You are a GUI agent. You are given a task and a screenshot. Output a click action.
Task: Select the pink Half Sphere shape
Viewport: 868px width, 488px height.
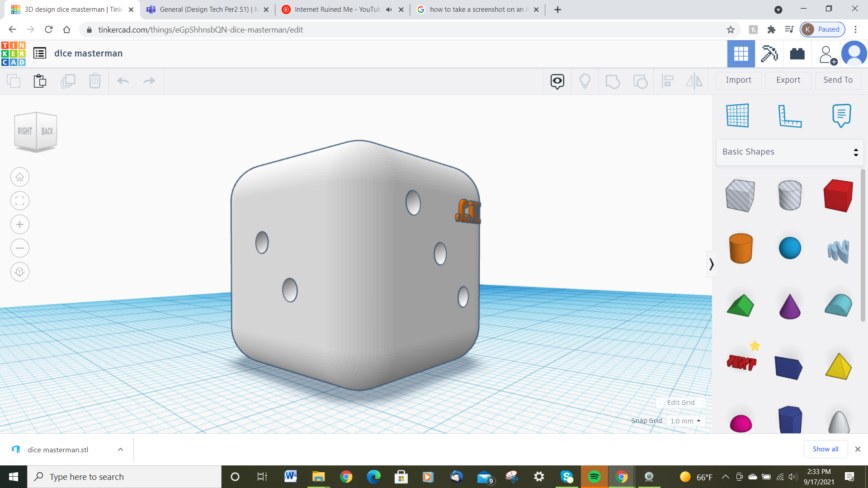point(741,424)
